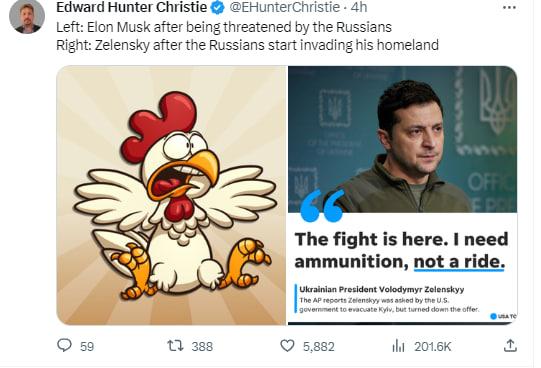Screen dimensions: 541x368
Task: Click the share upload arrow icon
Action: (510, 345)
